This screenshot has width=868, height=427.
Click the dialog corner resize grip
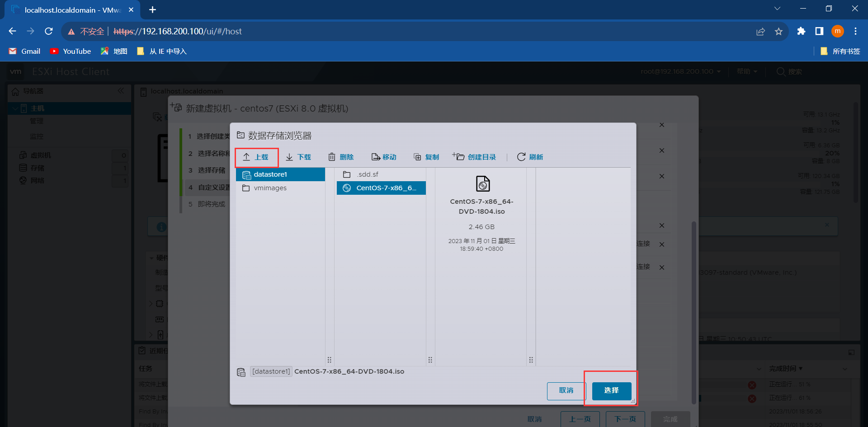(633, 401)
